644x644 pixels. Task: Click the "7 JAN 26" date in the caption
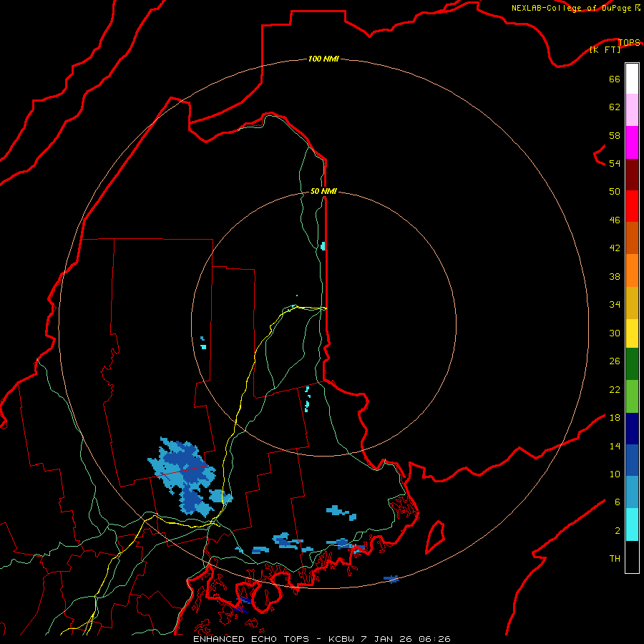[386, 639]
